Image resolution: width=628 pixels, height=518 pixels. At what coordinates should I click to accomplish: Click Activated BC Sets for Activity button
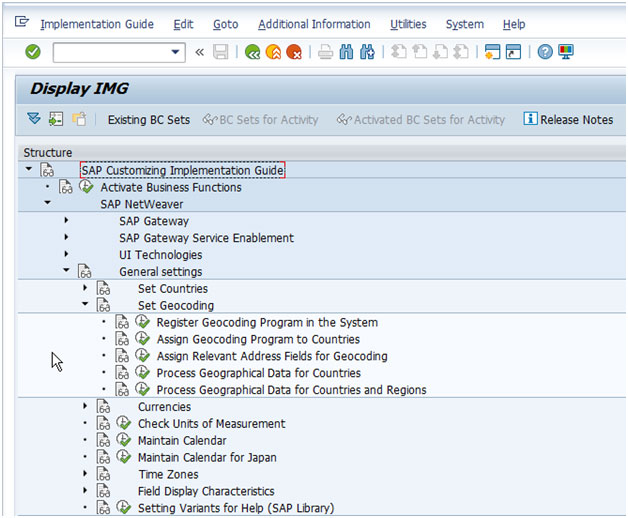tap(421, 120)
